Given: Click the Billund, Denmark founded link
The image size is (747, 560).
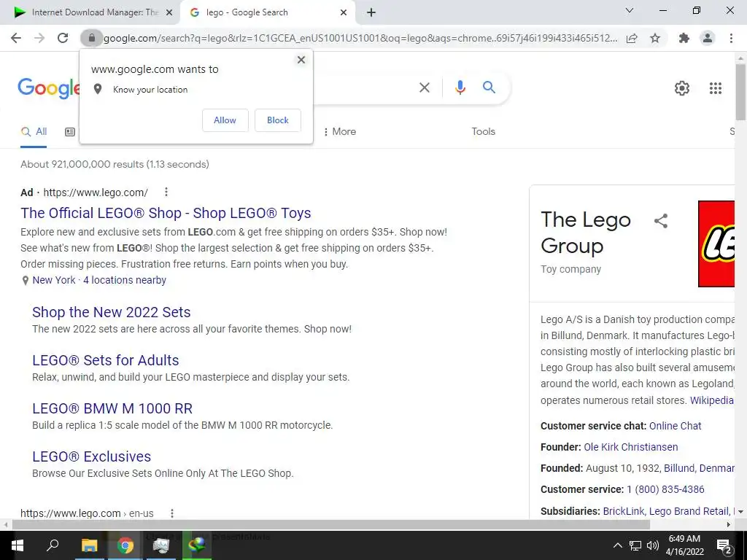Looking at the screenshot, I should 699,468.
